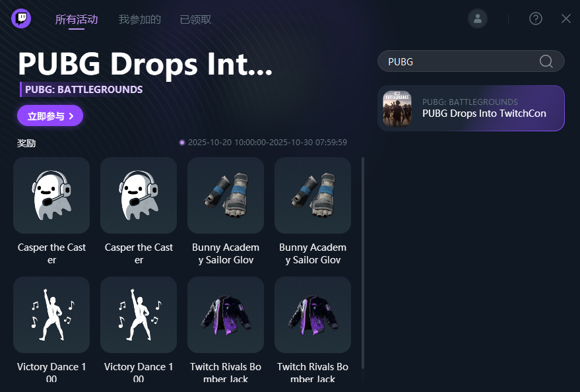580x392 pixels.
Task: Open the second Twitch Rivals Bomber Jacket reward
Action: pos(313,315)
